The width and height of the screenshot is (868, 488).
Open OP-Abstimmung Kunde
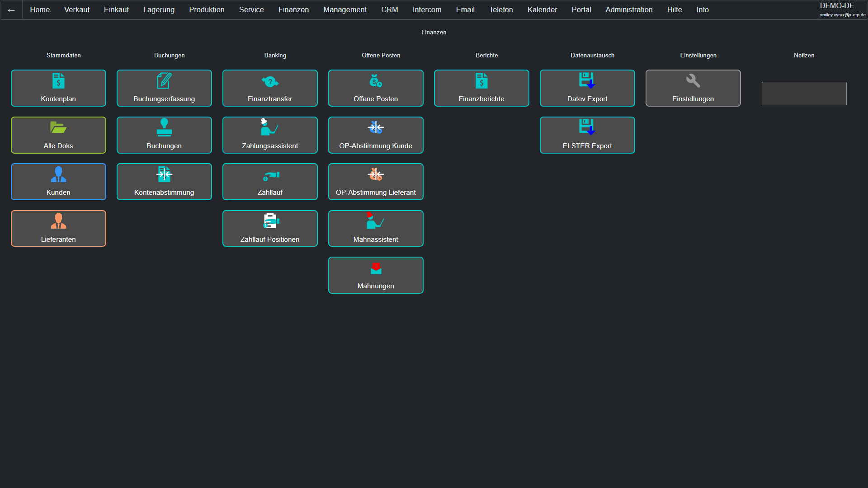376,135
